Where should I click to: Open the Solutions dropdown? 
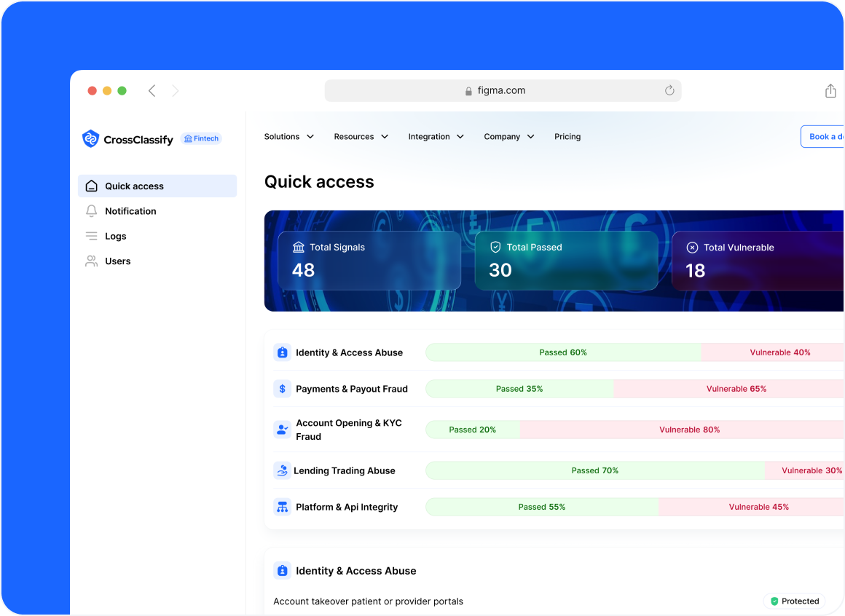click(x=288, y=136)
